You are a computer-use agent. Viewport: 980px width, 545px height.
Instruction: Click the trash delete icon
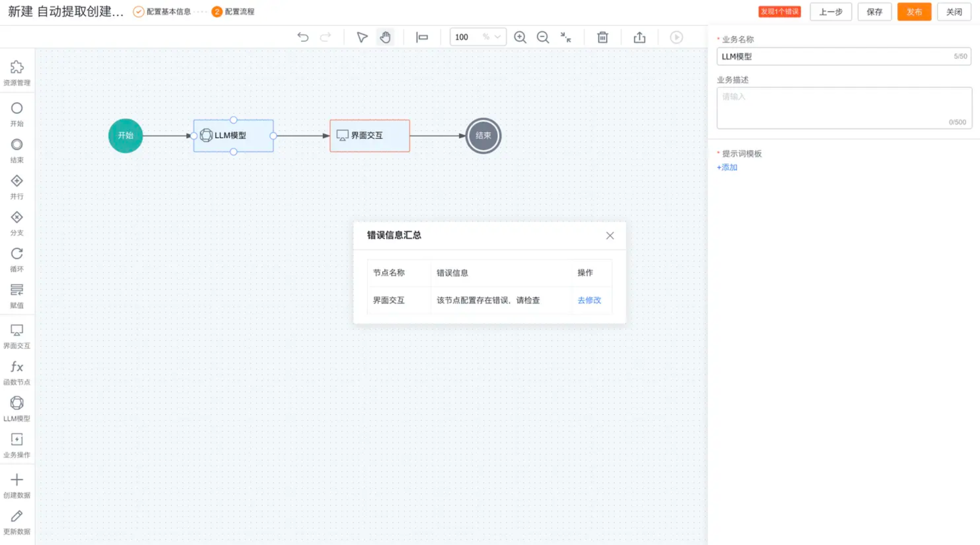pos(602,37)
